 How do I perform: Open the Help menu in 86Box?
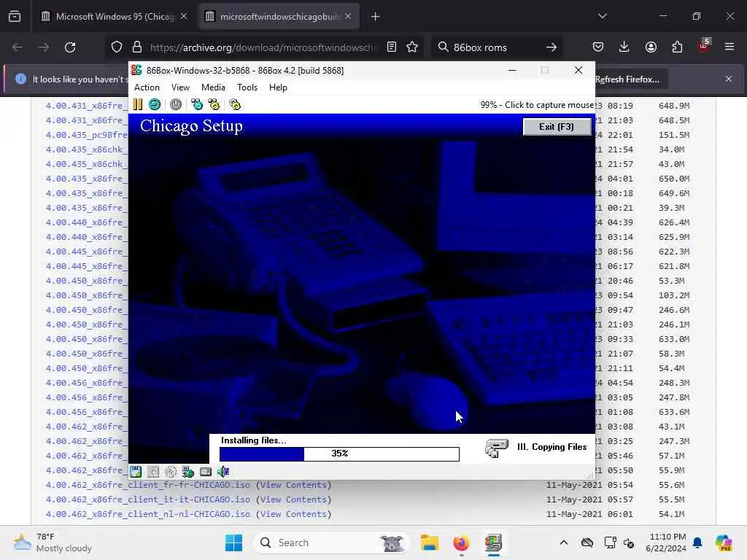pyautogui.click(x=278, y=87)
